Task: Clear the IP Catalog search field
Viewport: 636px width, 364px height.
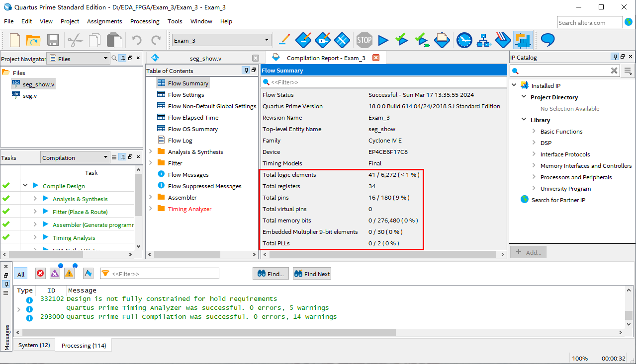Action: (x=614, y=71)
